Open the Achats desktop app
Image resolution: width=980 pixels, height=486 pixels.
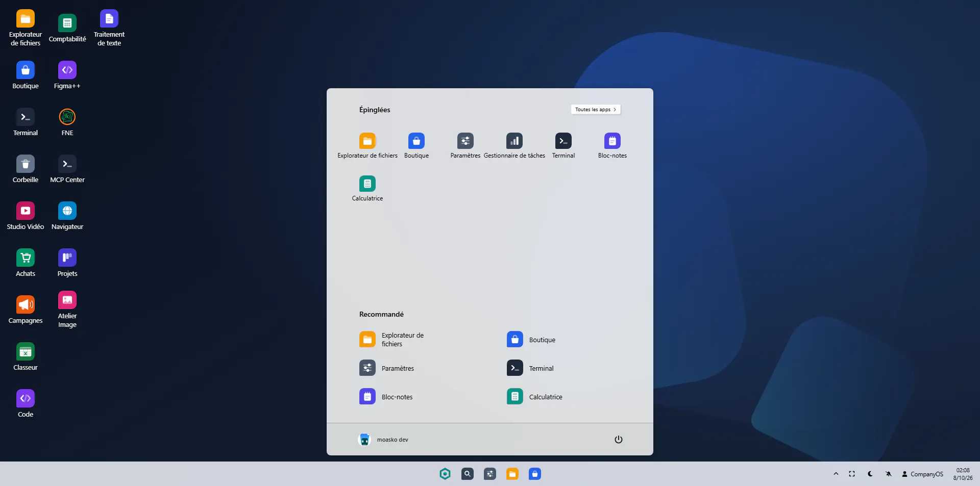click(26, 263)
